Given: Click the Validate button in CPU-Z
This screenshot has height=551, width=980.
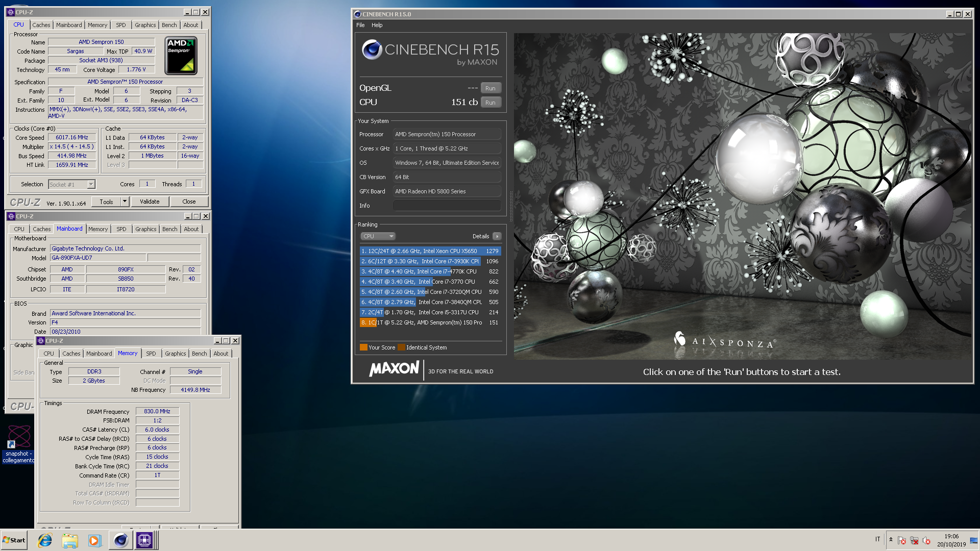Looking at the screenshot, I should pyautogui.click(x=150, y=202).
